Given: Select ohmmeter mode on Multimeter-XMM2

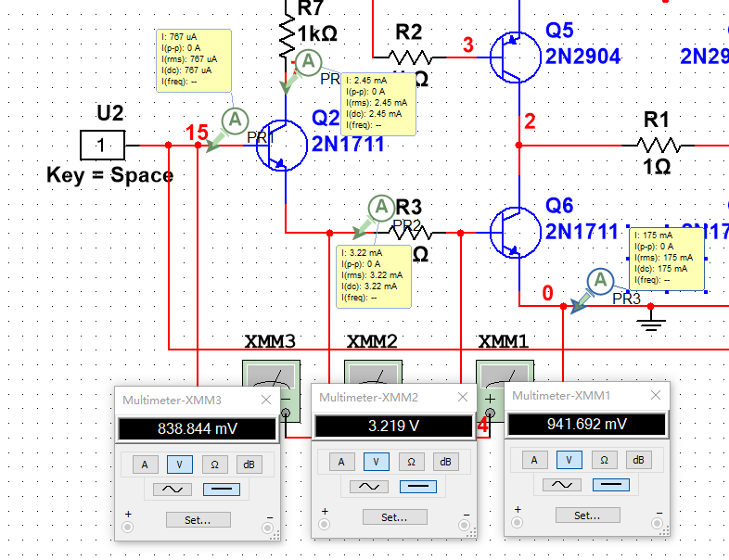Looking at the screenshot, I should click(x=411, y=462).
